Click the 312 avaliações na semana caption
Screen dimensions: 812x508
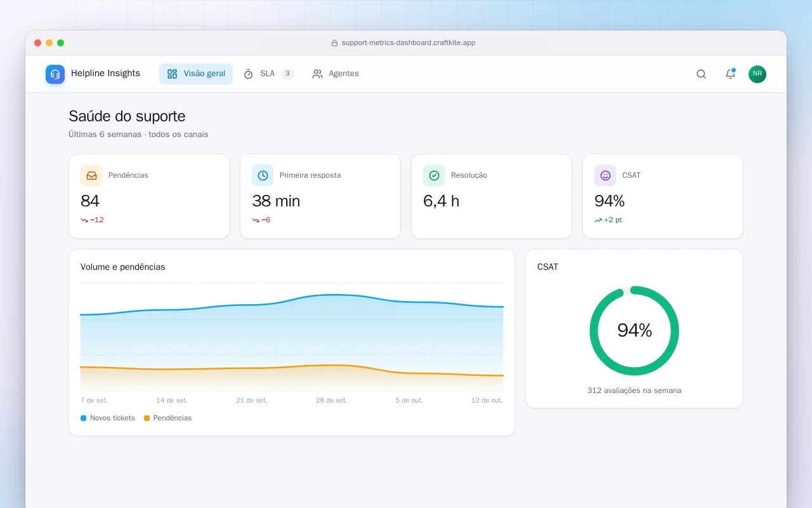(634, 391)
